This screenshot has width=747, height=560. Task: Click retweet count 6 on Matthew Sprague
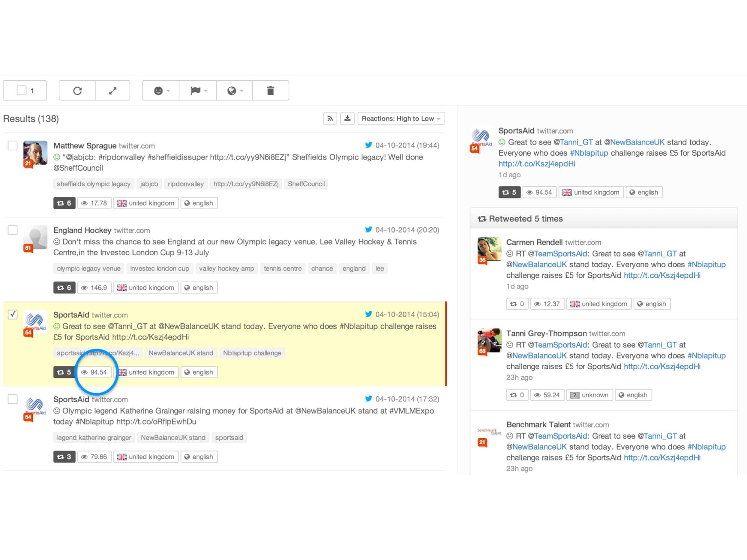coord(64,203)
